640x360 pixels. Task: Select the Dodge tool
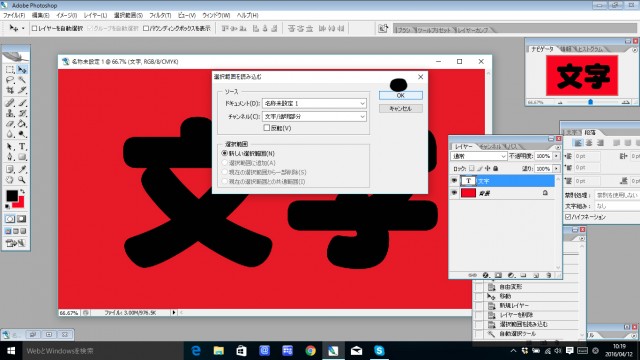(x=22, y=133)
